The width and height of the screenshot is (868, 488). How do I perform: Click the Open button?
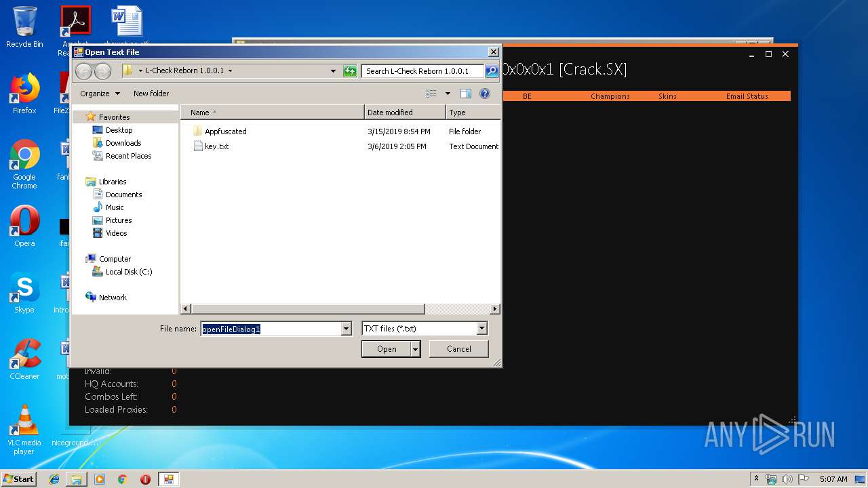coord(387,349)
